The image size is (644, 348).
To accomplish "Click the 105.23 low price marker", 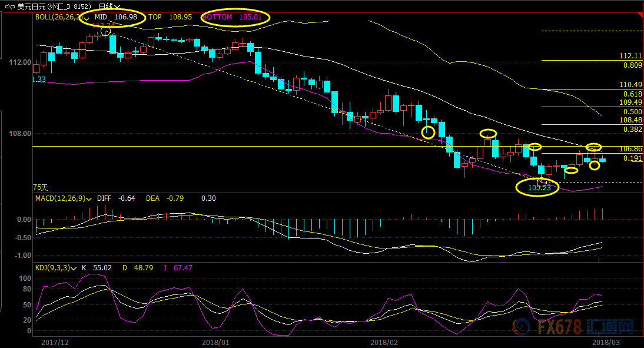I will coord(539,188).
